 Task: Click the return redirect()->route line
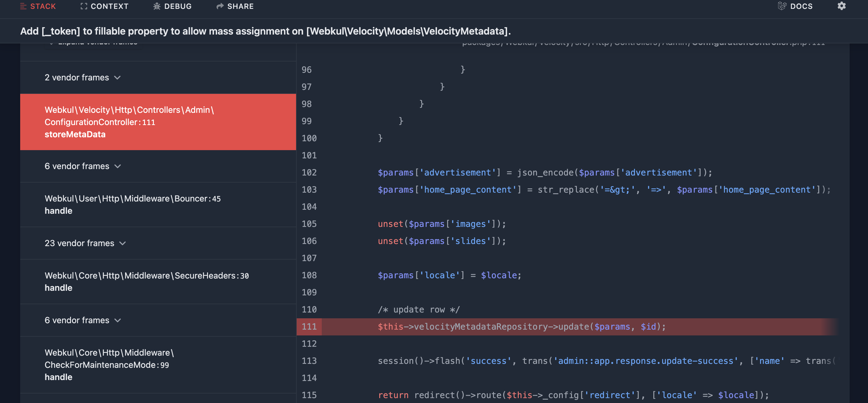(x=573, y=395)
